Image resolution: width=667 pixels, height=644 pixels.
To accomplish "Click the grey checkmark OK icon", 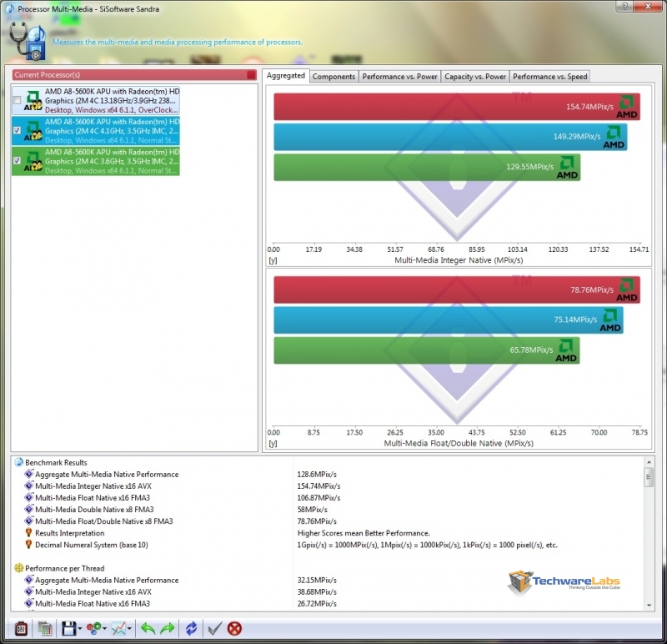I will tap(215, 629).
